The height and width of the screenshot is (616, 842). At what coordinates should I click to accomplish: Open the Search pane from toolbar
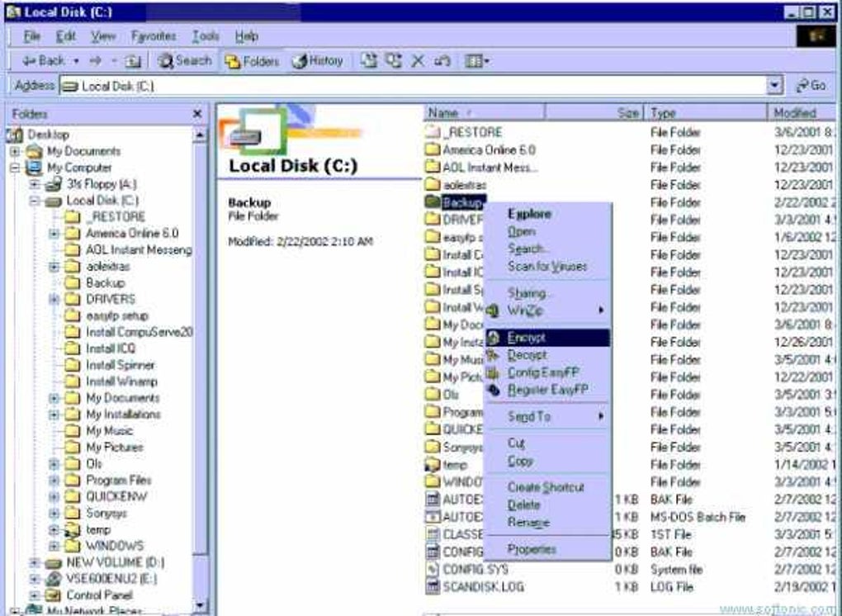tap(185, 61)
